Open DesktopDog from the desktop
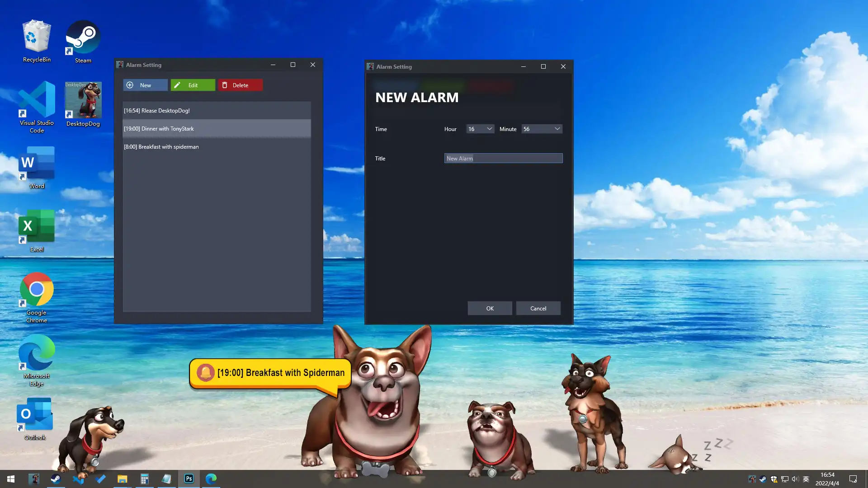The image size is (868, 488). (83, 100)
